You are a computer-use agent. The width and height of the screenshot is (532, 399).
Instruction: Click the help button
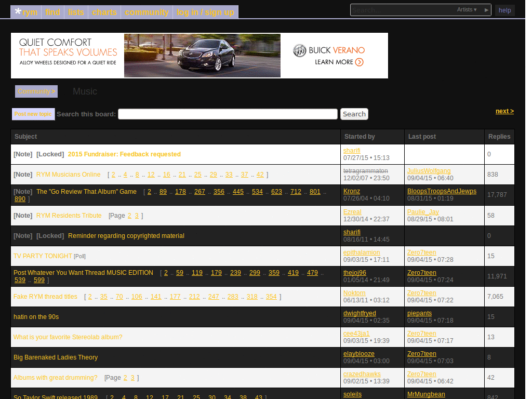click(x=504, y=10)
